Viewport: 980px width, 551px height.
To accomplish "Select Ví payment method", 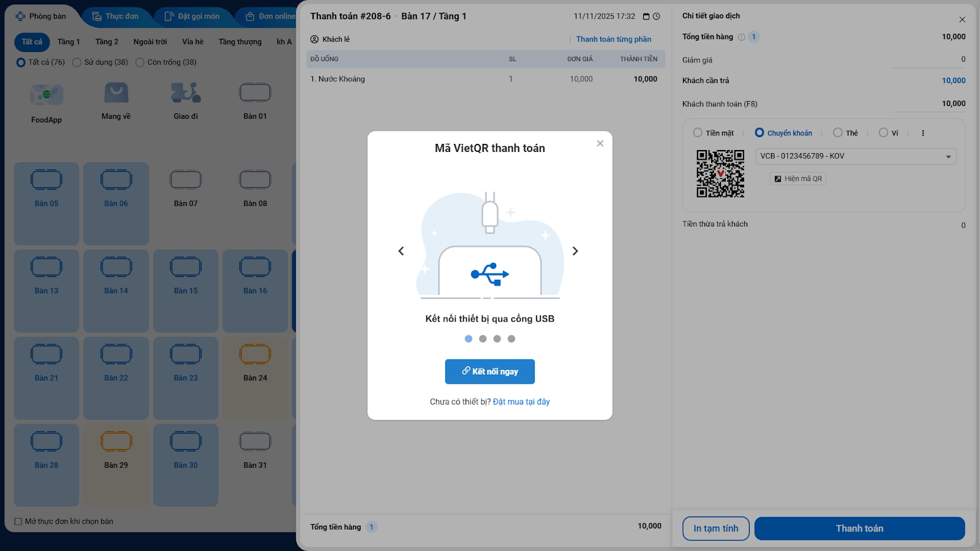I will pos(883,132).
